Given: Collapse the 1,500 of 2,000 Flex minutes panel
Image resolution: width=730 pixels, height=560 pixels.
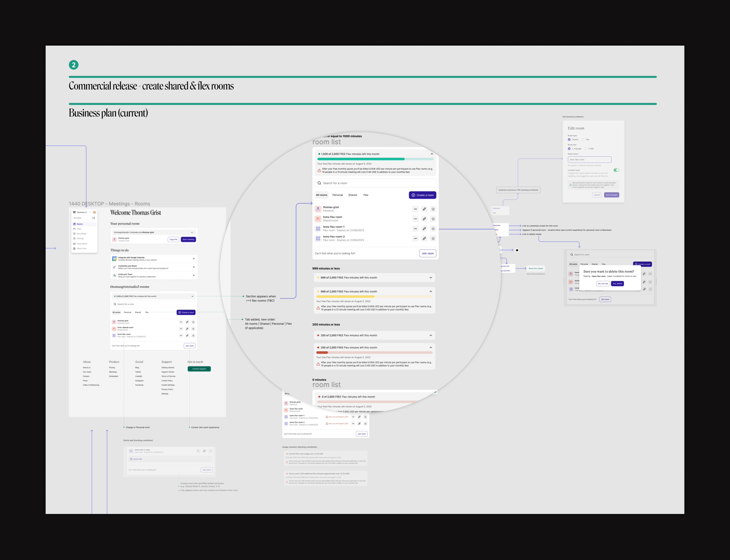Looking at the screenshot, I should 432,154.
